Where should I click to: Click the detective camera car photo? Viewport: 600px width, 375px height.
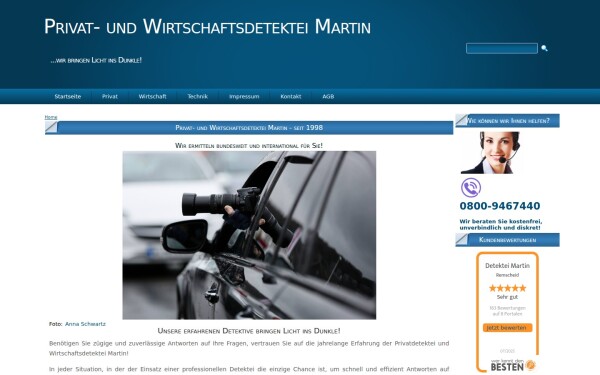[249, 235]
